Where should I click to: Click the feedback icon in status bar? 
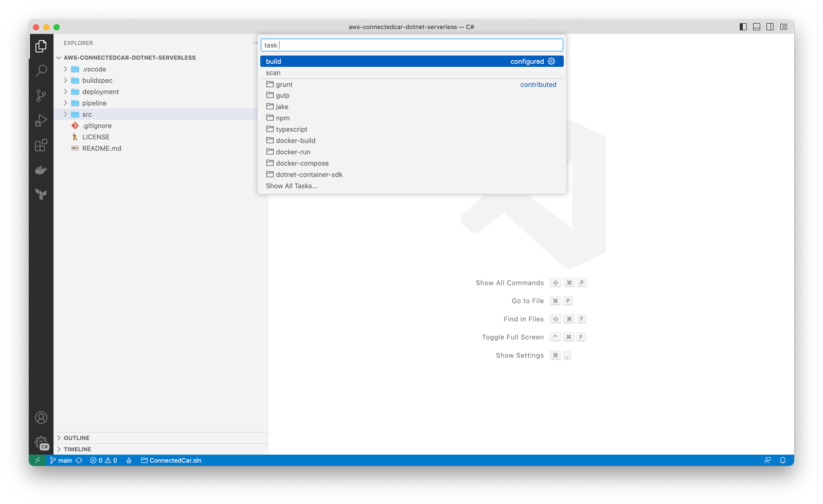(x=767, y=460)
